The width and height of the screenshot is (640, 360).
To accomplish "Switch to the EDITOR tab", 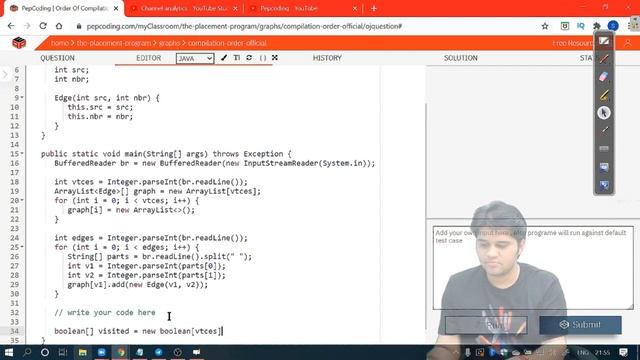I will point(149,58).
